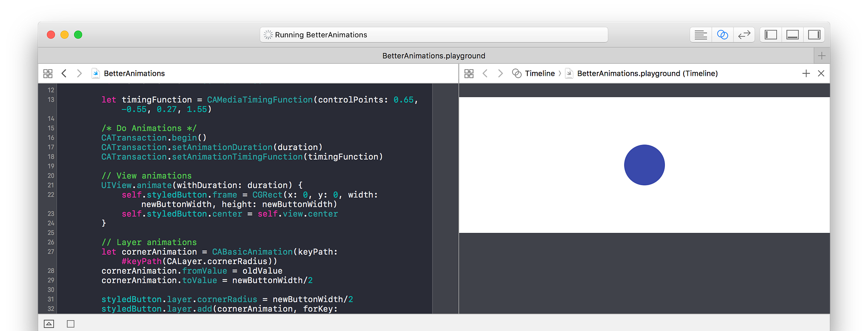Click the Running BetterAnimations activity field
The height and width of the screenshot is (331, 868).
pos(434,35)
